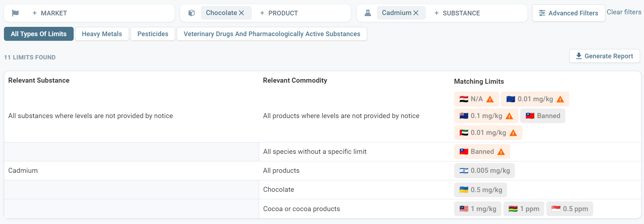Click the Mauritius flag icon
The image size is (644, 224).
[513, 209]
